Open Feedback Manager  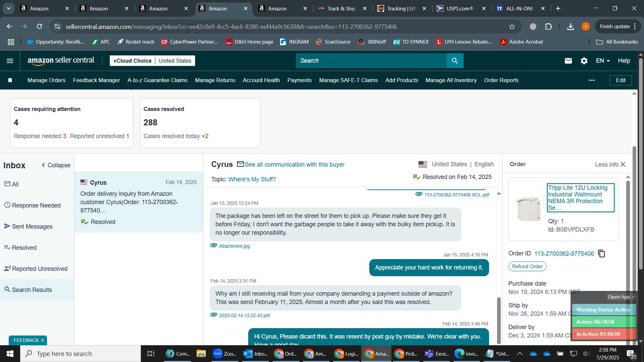(x=96, y=80)
